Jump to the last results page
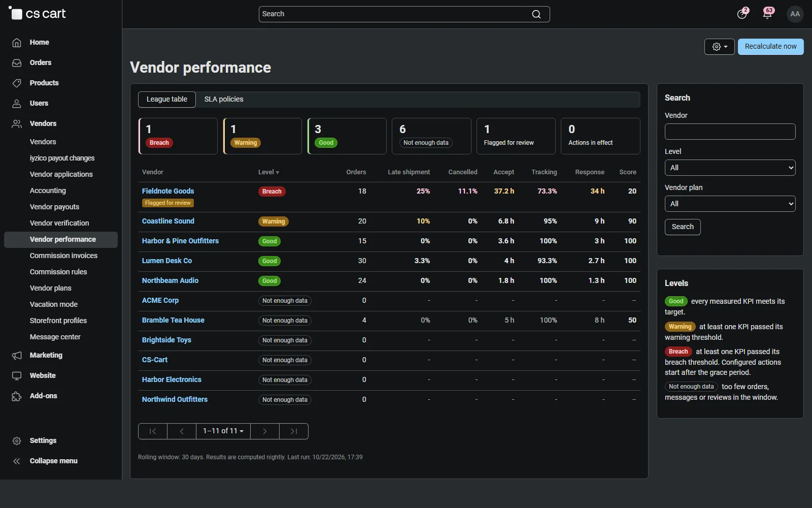 pyautogui.click(x=294, y=431)
